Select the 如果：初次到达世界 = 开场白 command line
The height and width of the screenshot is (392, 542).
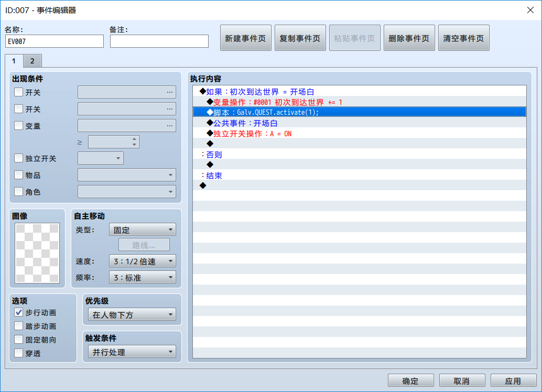[360, 92]
